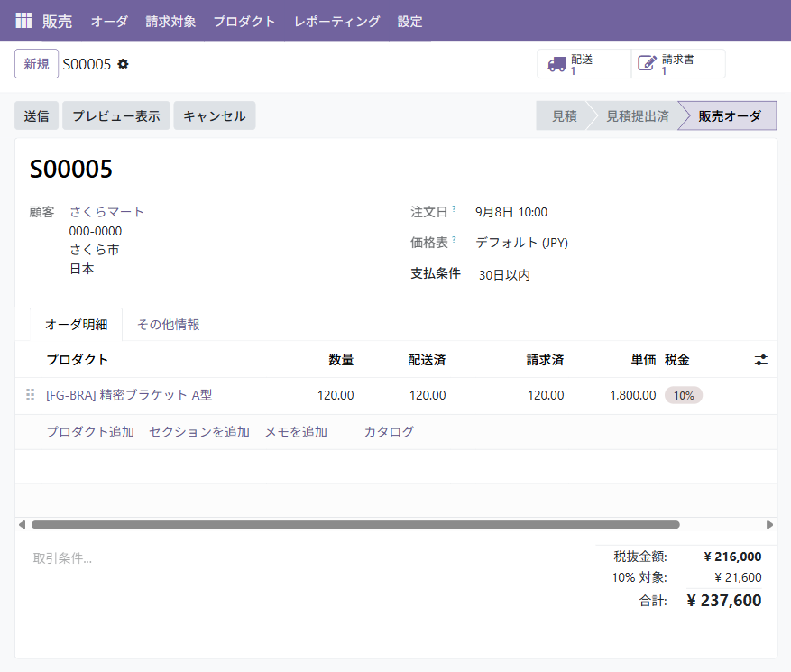The image size is (791, 672).
Task: Open the プロダクト menu
Action: 244,21
